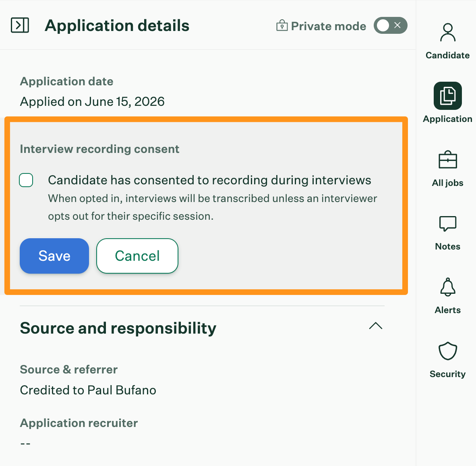Collapse the side panel with arrow icon
Viewport: 476px width, 466px height.
coord(20,25)
